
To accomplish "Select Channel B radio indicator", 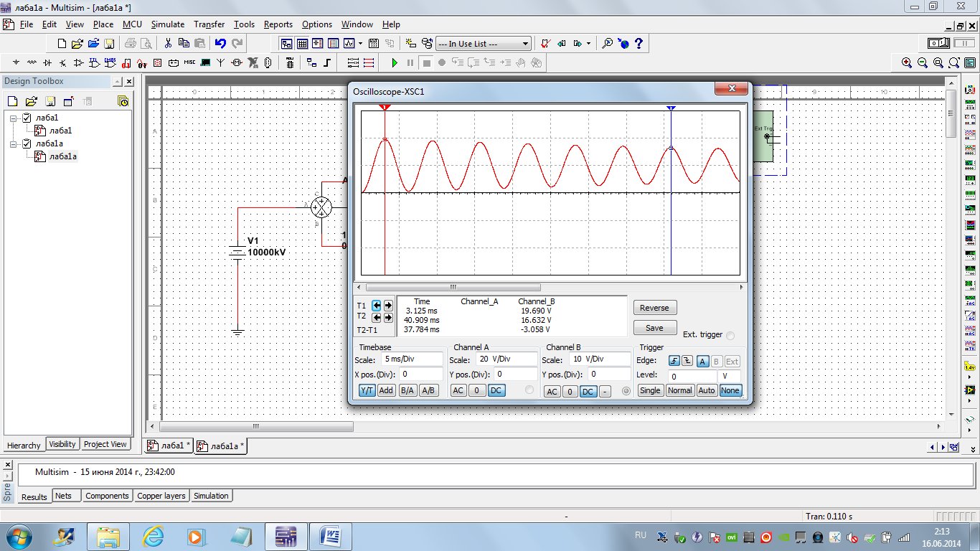I will 626,390.
